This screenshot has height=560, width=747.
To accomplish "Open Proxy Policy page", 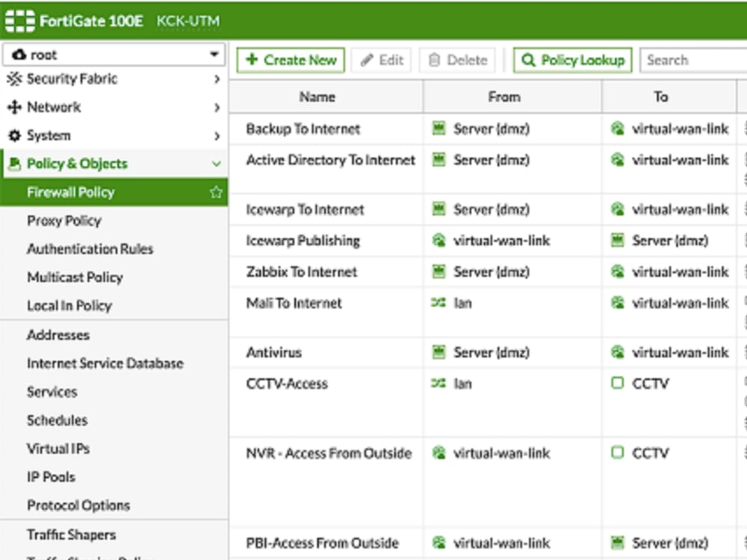I will coord(64,220).
